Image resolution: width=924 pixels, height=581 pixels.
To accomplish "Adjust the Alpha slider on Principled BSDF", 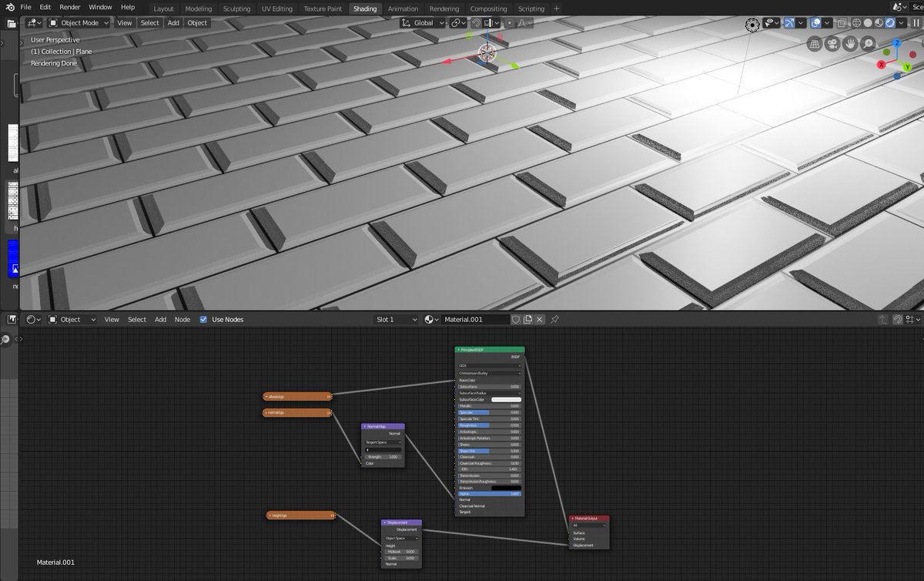I will (490, 493).
